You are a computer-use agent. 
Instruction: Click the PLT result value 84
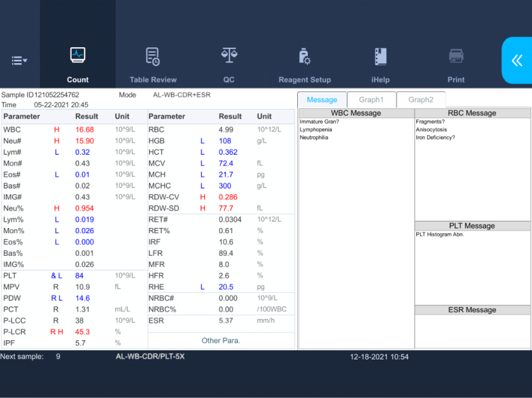(79, 275)
